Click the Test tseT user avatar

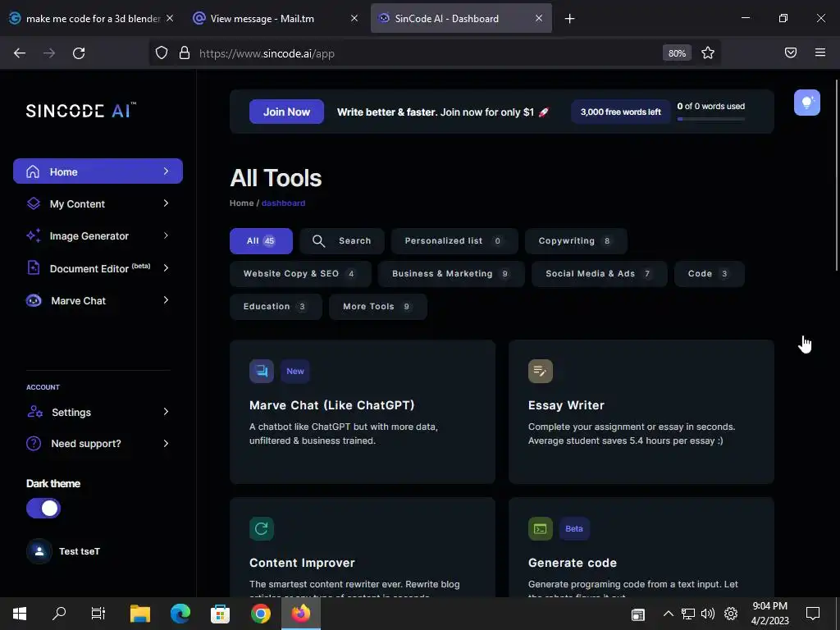click(39, 551)
